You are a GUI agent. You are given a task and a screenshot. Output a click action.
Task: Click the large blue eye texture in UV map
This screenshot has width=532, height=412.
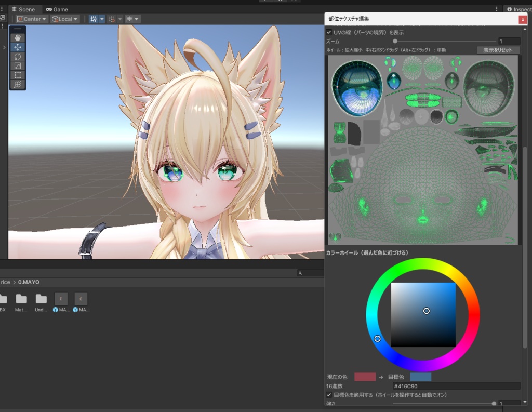click(357, 89)
